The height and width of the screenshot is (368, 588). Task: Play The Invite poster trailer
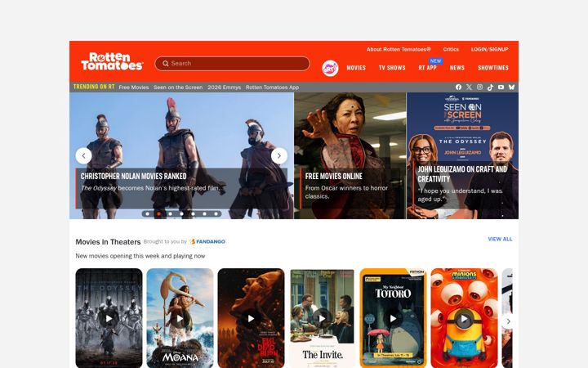(322, 319)
